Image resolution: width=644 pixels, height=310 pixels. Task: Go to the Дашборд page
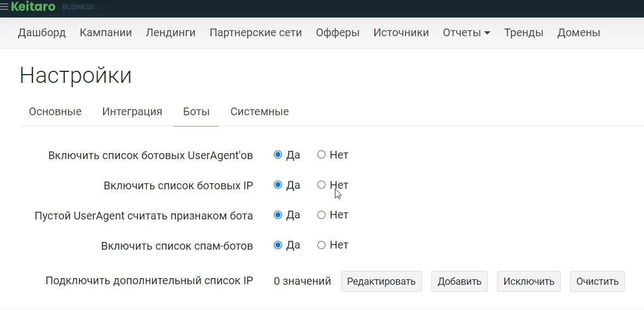click(x=42, y=32)
